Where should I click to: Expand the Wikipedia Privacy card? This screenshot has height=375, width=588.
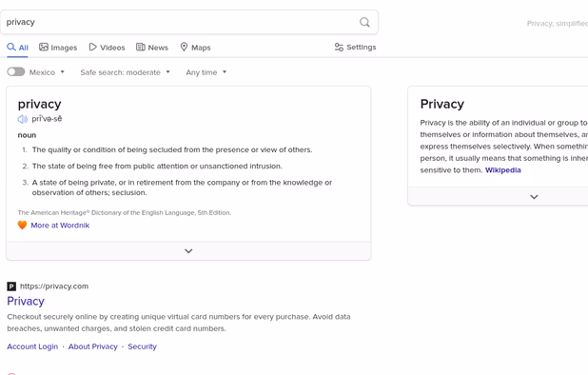point(534,196)
